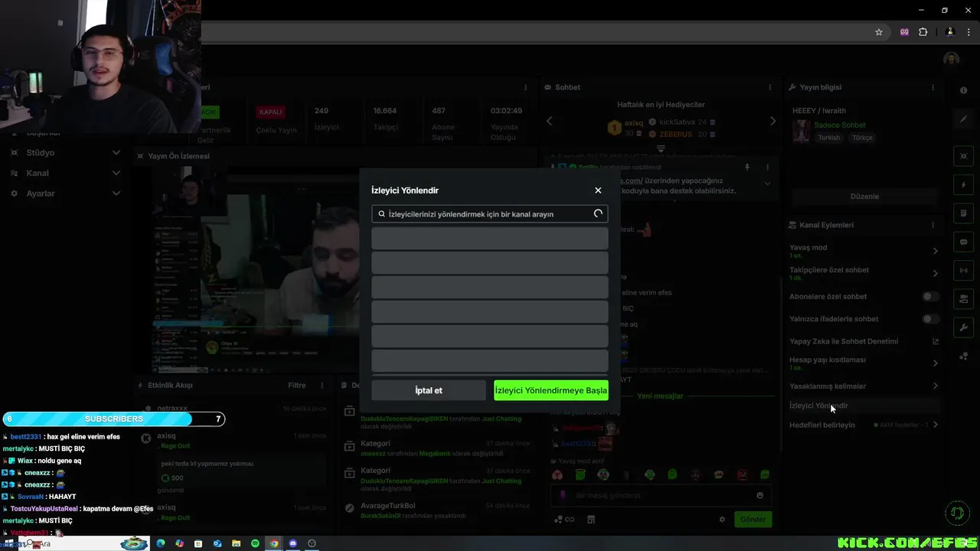Close the İzleyici Yönlendir dialog
This screenshot has width=980, height=551.
[598, 191]
